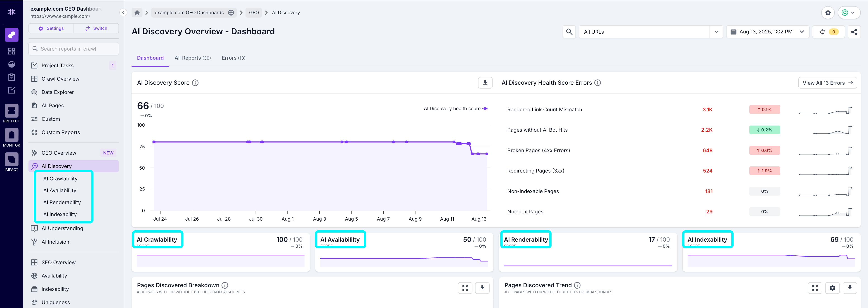Open AI Renderability from the sidebar
The width and height of the screenshot is (868, 308).
point(62,202)
